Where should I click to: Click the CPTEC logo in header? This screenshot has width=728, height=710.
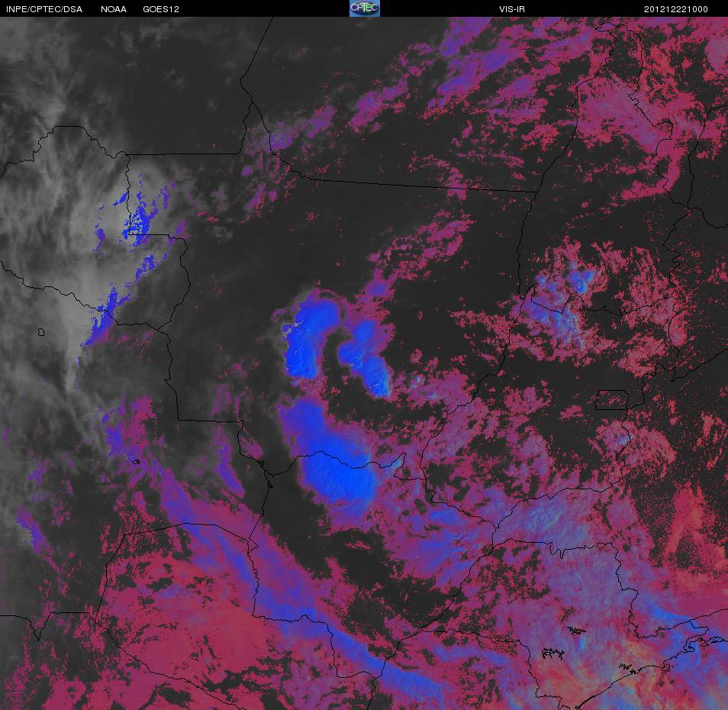tap(365, 8)
